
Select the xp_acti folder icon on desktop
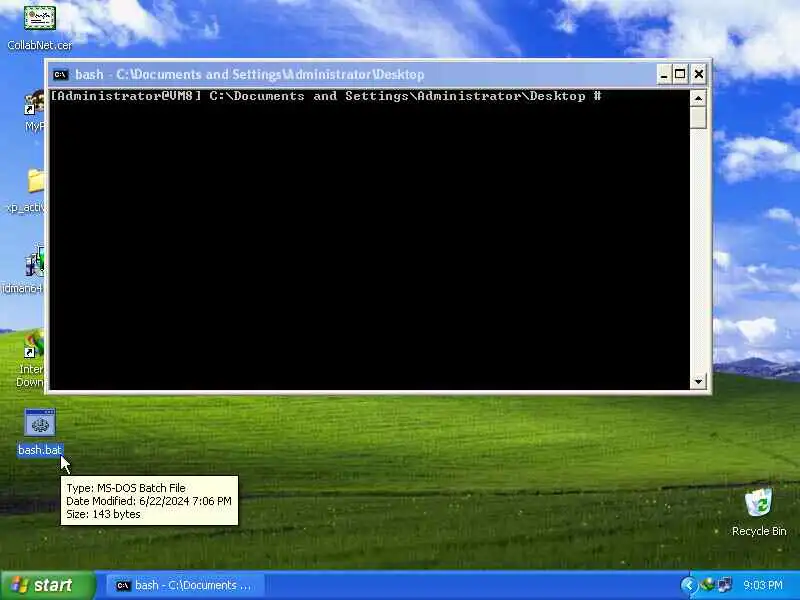point(36,181)
